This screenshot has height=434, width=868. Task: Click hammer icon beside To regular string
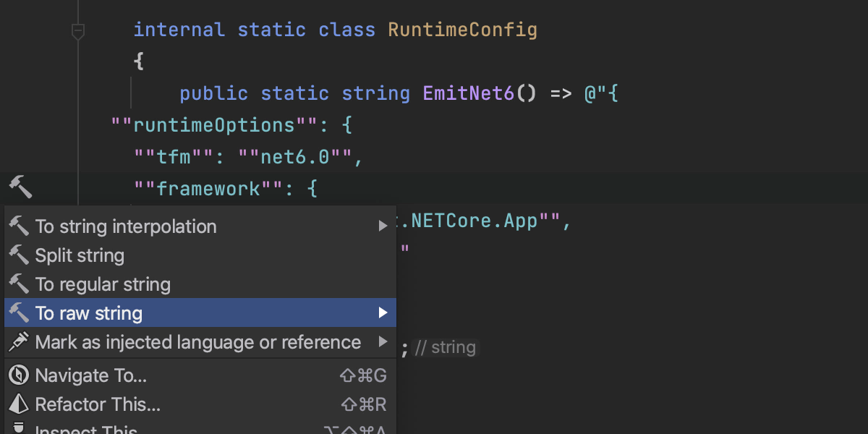18,284
